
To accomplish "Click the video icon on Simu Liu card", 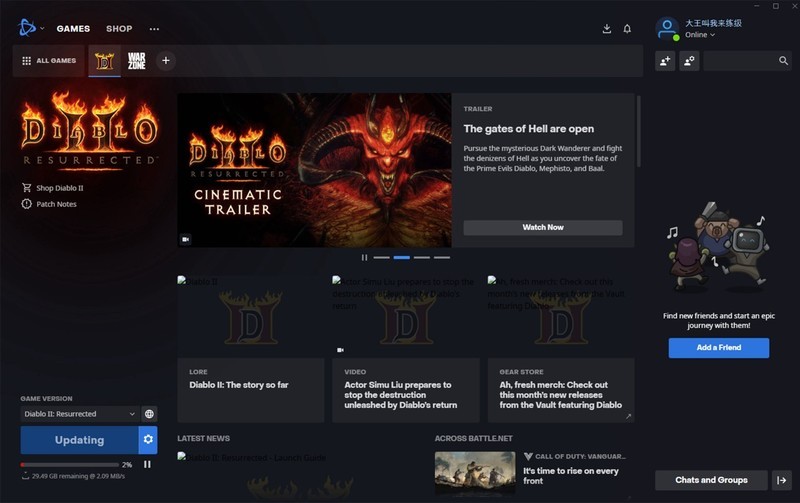I will tap(340, 350).
